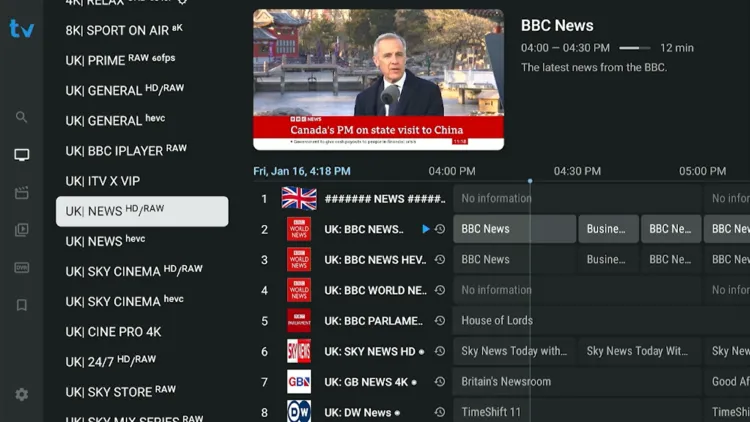Open the settings gear icon
This screenshot has height=422, width=750.
click(22, 394)
